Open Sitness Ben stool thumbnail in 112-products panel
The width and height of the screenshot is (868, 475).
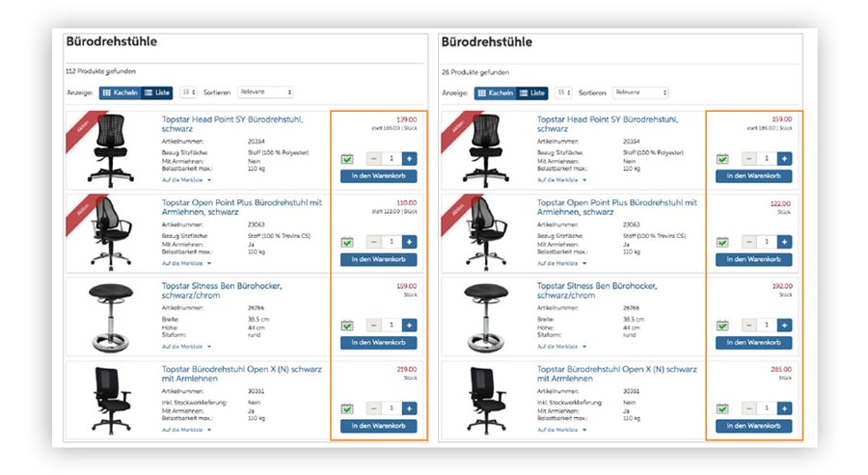pyautogui.click(x=111, y=317)
